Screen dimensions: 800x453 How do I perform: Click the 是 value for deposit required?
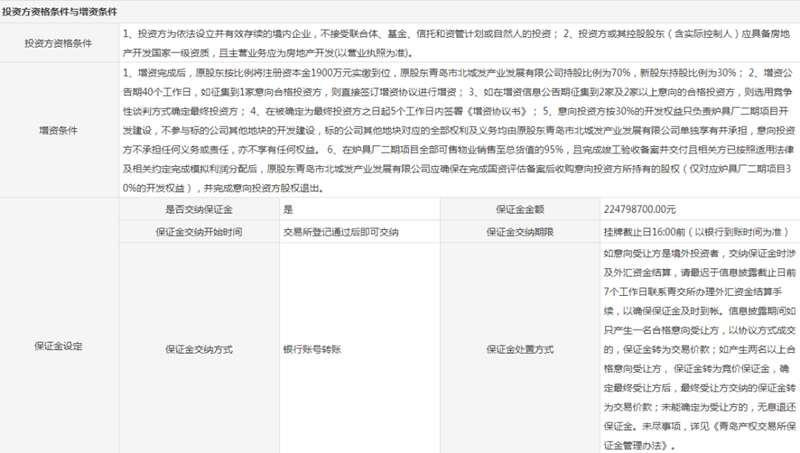(x=289, y=208)
